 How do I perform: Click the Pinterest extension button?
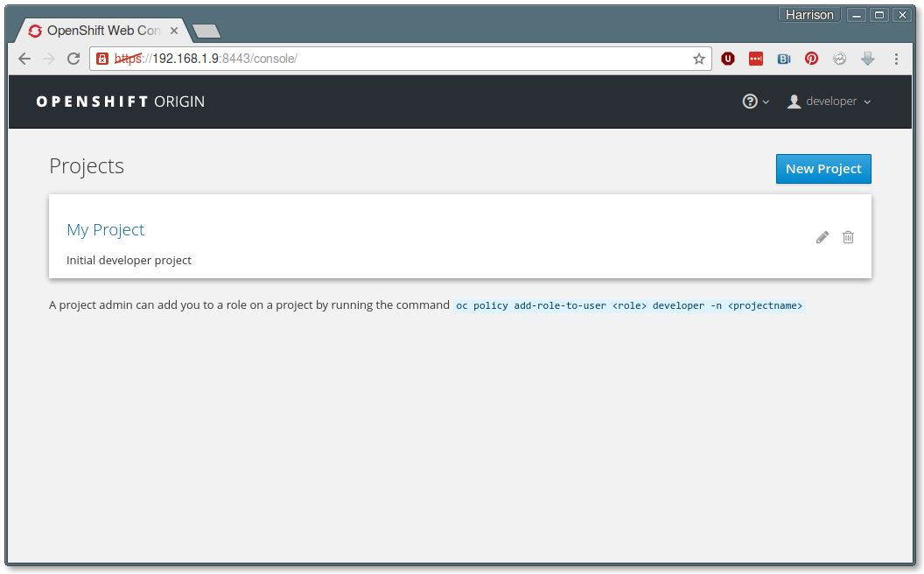pos(812,59)
